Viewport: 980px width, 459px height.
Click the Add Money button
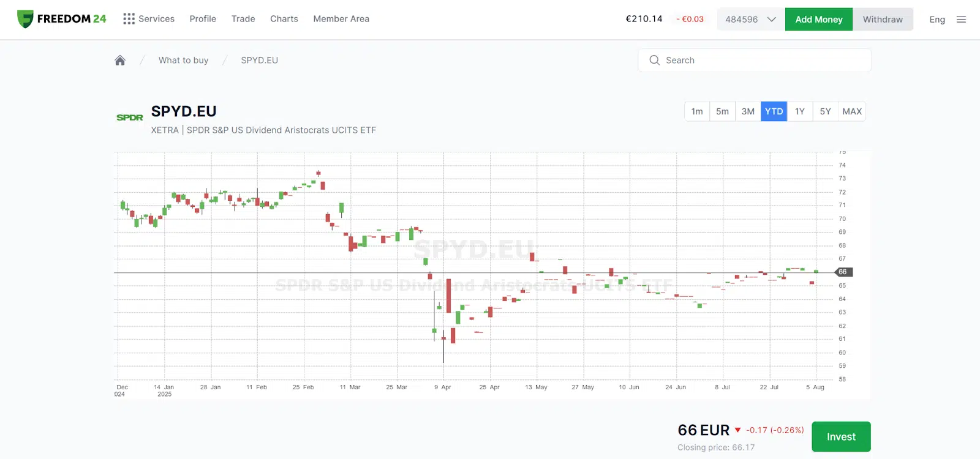click(819, 20)
